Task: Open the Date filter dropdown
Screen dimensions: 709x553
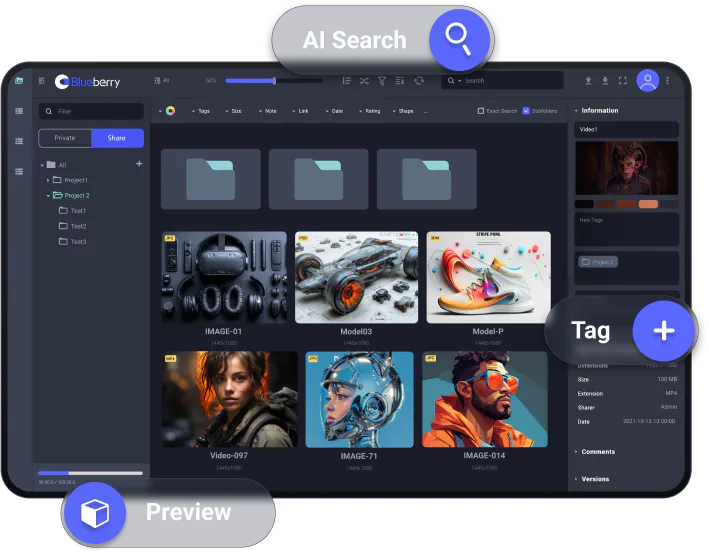Action: [x=334, y=111]
